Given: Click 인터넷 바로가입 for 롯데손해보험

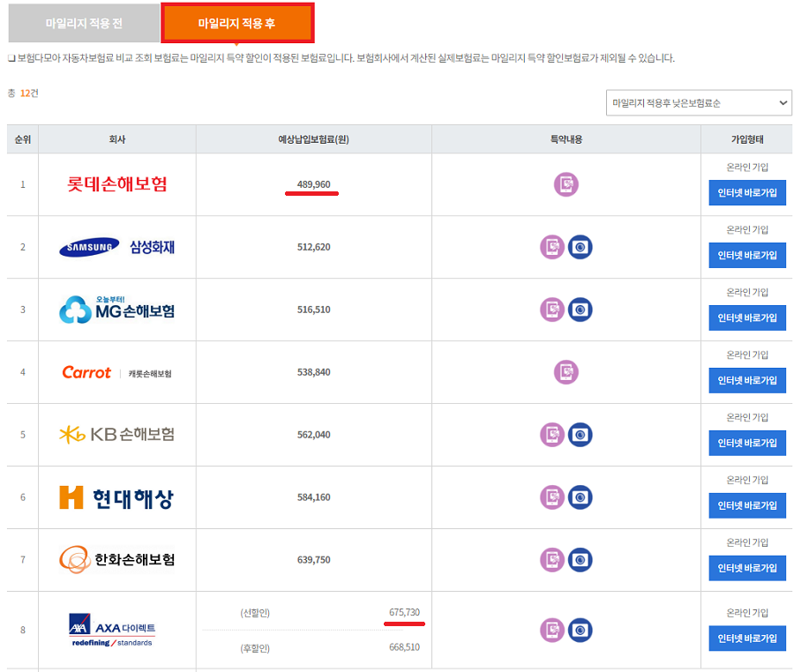Looking at the screenshot, I should click(747, 193).
